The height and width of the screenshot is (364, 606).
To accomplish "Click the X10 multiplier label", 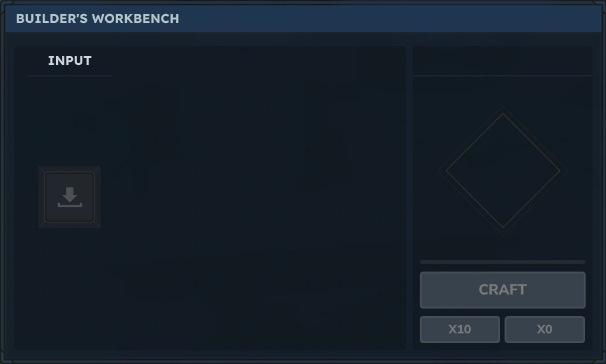I will (x=459, y=329).
